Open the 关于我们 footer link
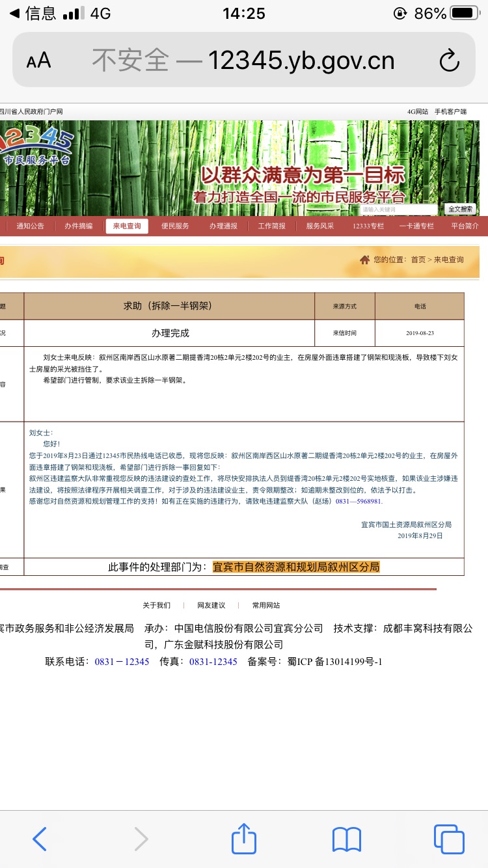488x868 pixels. click(157, 605)
